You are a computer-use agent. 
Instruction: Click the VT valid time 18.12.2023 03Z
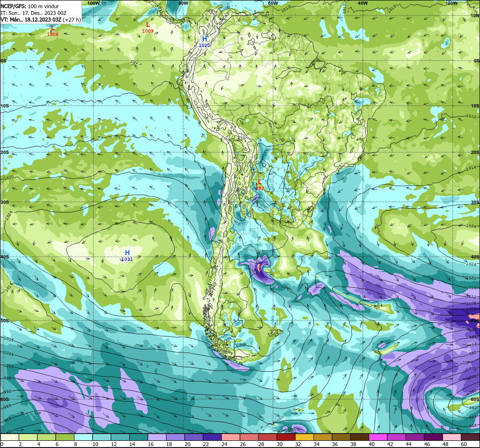point(41,20)
